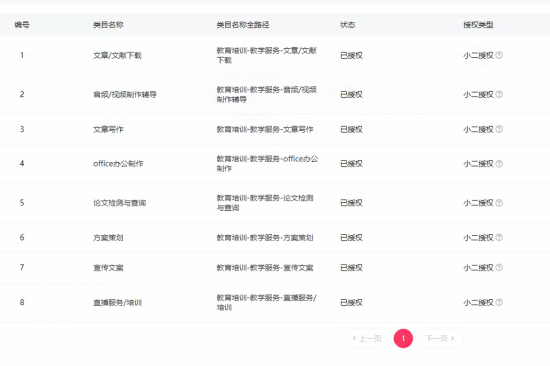Click 已授权 status in row 7
Screen dimensions: 550x366
[x=351, y=268]
